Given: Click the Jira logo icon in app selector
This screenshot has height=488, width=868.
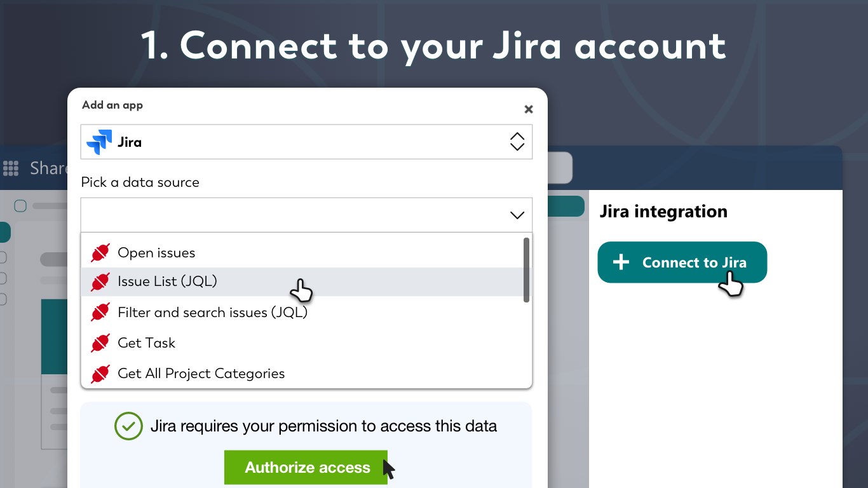Looking at the screenshot, I should pyautogui.click(x=99, y=142).
